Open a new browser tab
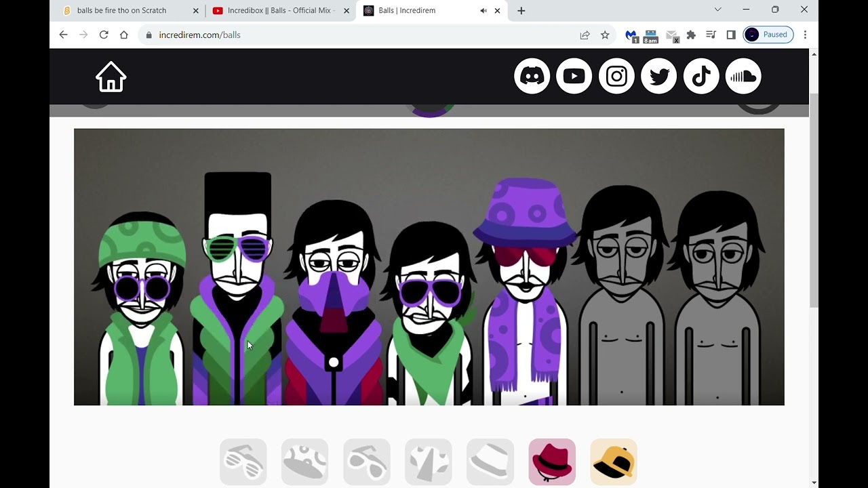Screen dimensions: 868x488 pyautogui.click(x=521, y=11)
